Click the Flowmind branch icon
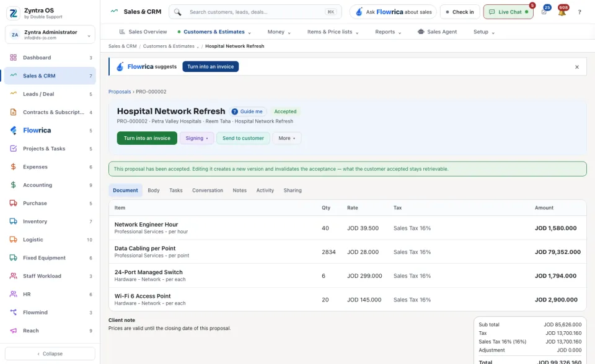Screen dimensions: 595x364 (x=13, y=313)
